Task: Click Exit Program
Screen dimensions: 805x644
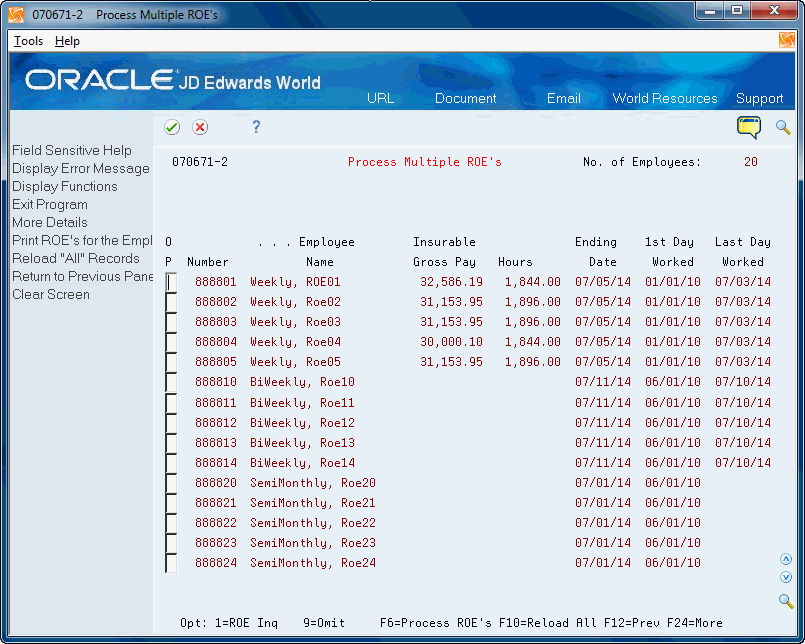Action: tap(50, 204)
